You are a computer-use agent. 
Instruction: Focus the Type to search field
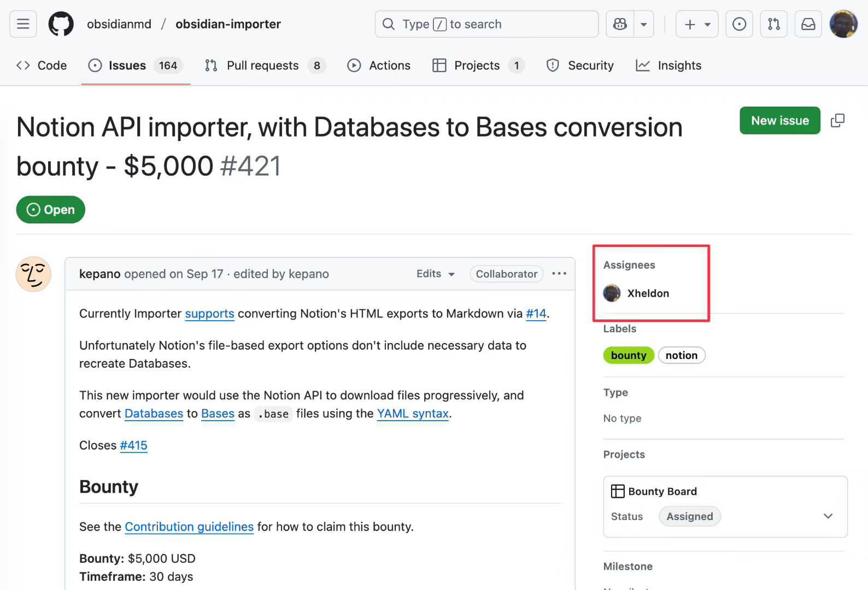coord(486,24)
